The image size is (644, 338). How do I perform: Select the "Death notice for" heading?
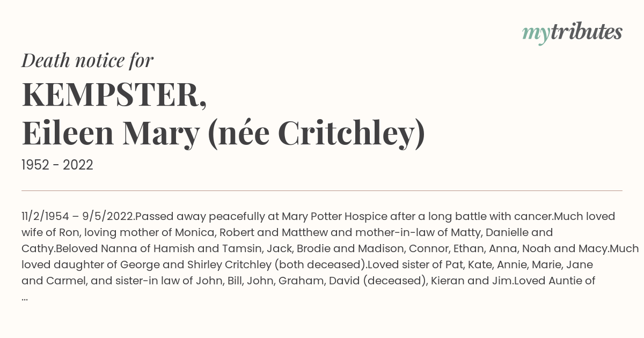(87, 61)
